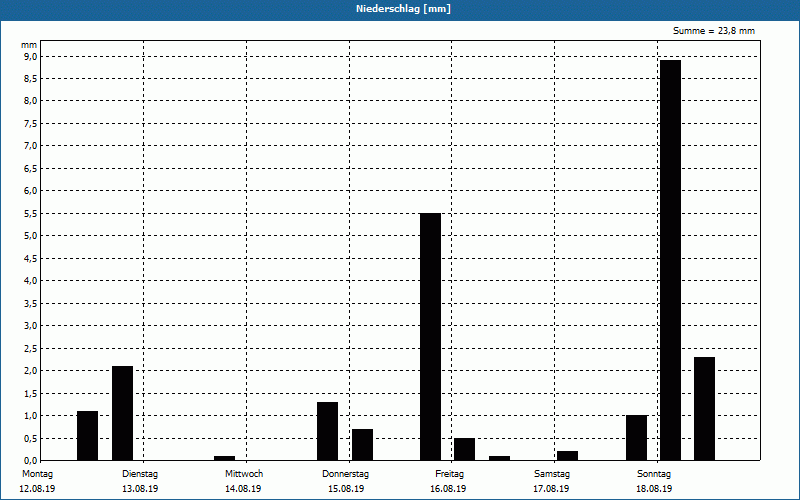Image resolution: width=800 pixels, height=500 pixels.
Task: Click the '1,5' y-axis tick
Action: click(31, 393)
